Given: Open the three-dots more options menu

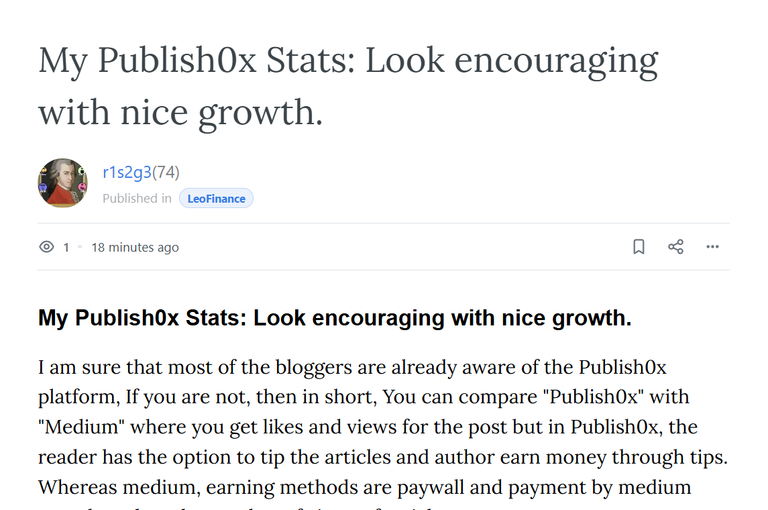Looking at the screenshot, I should click(713, 246).
